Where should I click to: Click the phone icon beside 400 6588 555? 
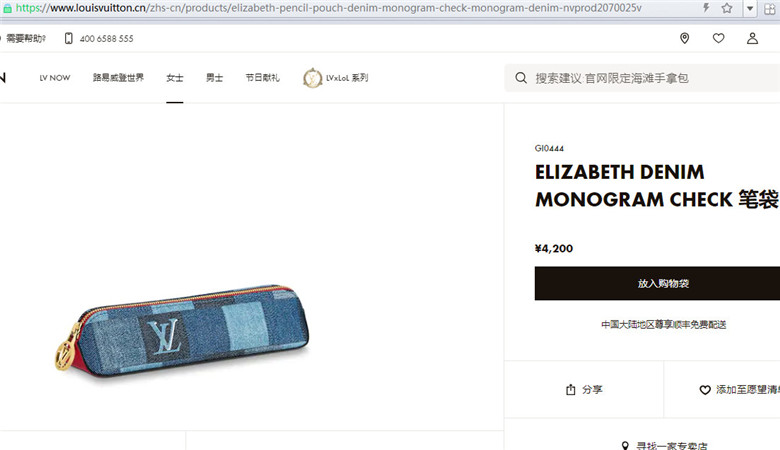click(69, 38)
